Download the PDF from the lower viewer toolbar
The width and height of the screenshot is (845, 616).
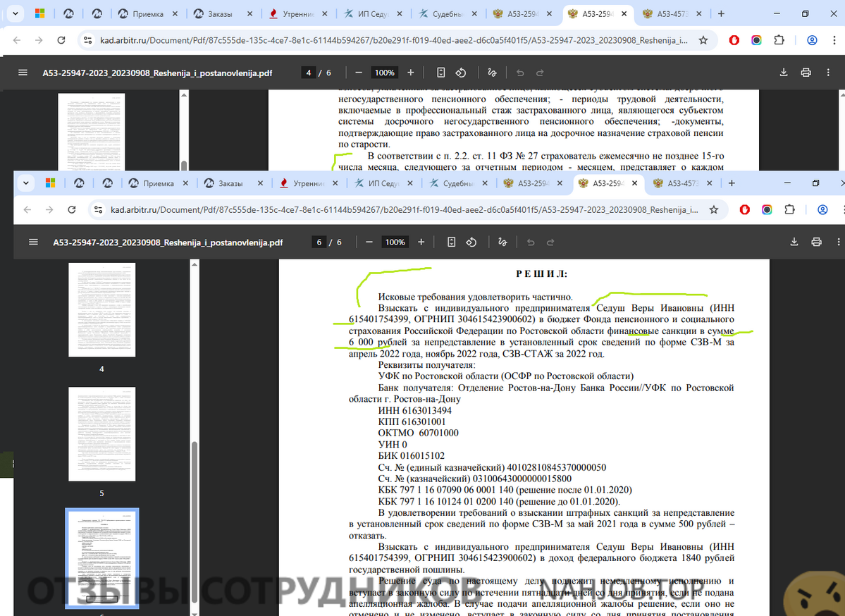pyautogui.click(x=794, y=242)
